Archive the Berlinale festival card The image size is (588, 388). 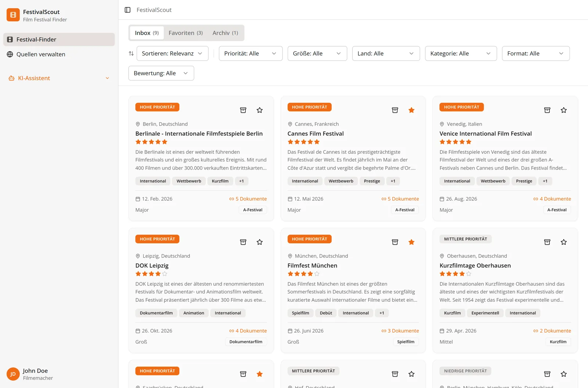(243, 110)
